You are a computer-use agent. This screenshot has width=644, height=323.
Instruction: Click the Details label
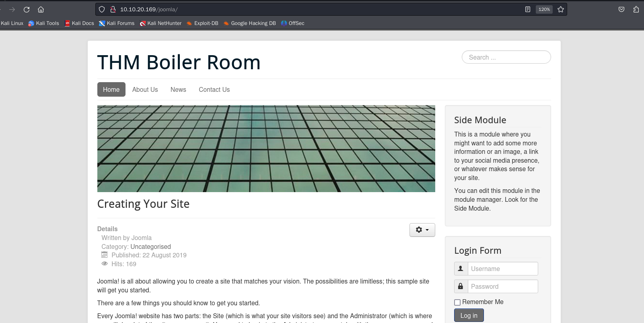[x=107, y=229]
